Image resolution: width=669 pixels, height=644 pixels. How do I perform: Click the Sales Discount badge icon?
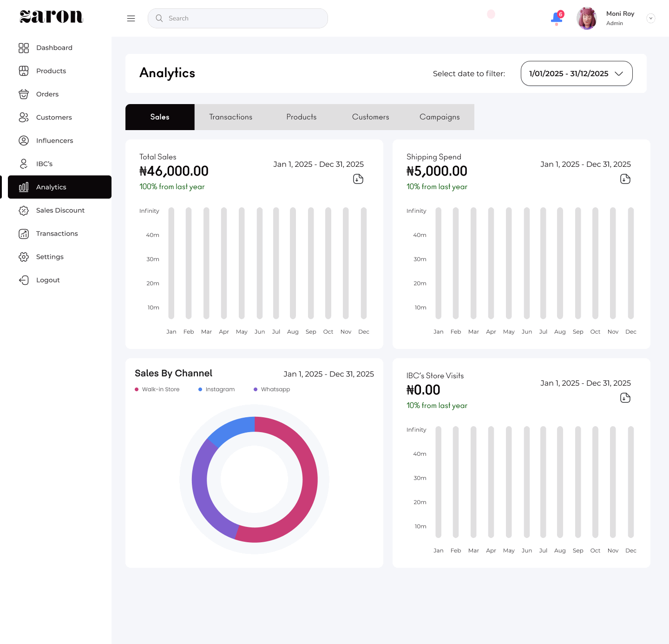(x=24, y=210)
